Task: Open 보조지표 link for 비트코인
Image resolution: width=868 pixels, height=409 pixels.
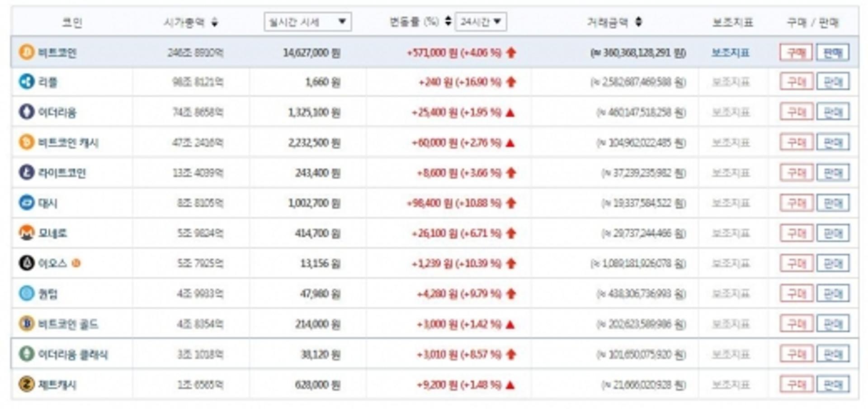Action: point(731,52)
